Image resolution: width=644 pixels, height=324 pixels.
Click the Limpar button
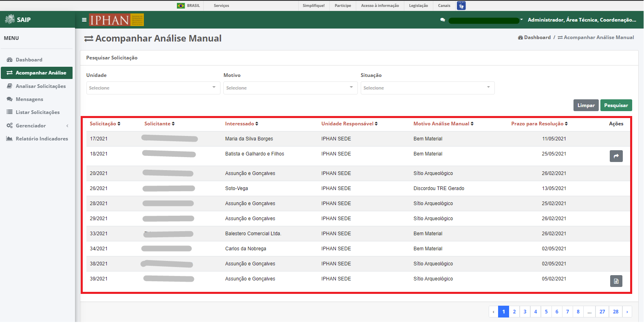pos(586,105)
